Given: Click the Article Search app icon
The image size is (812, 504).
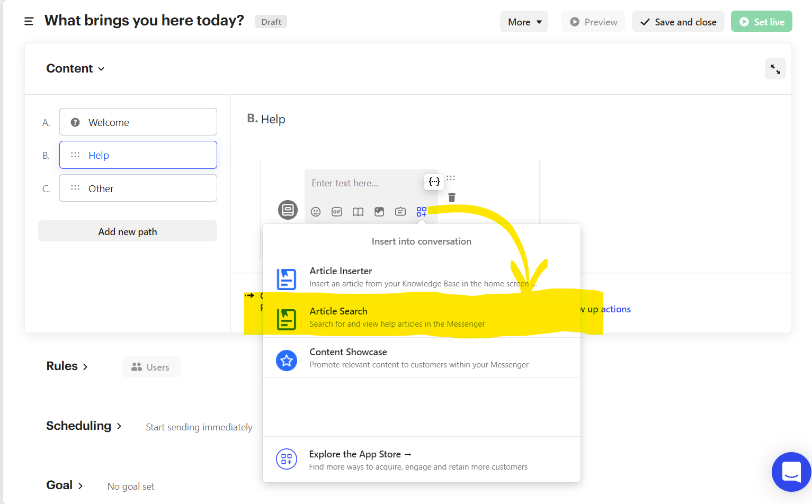Looking at the screenshot, I should [x=286, y=319].
